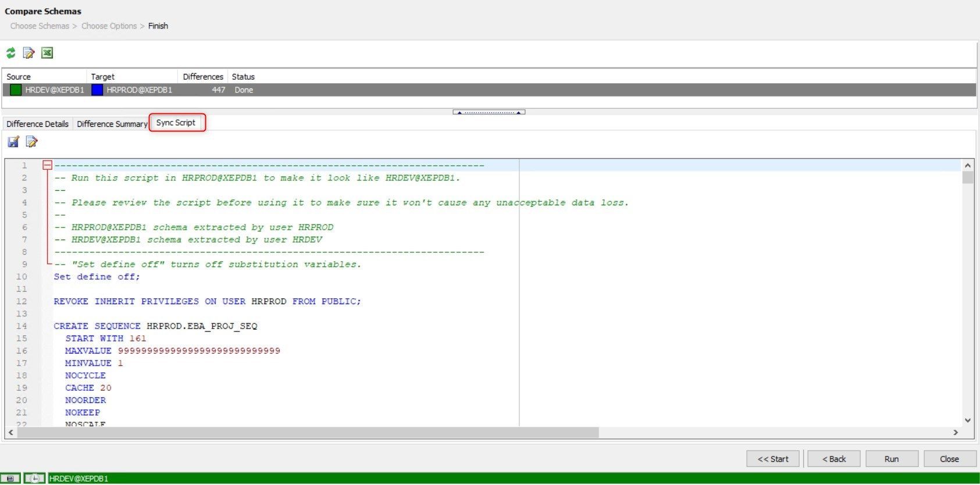980x485 pixels.
Task: Sort by the Target column header
Action: 132,77
